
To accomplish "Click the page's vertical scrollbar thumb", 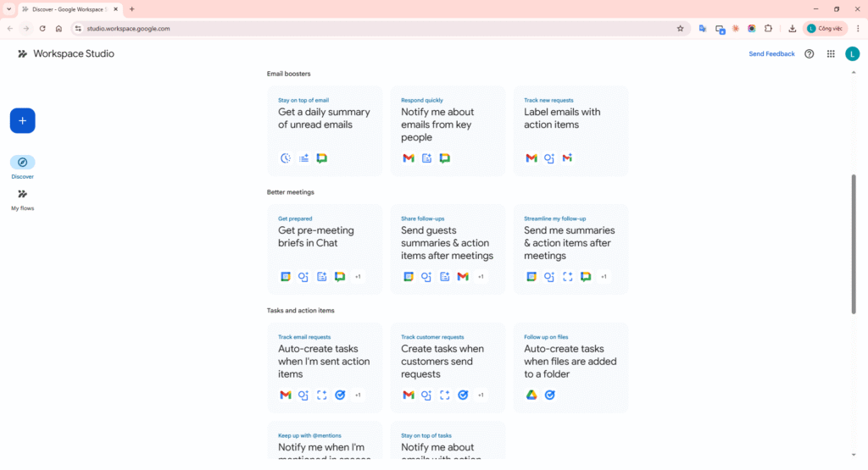I will 853,244.
